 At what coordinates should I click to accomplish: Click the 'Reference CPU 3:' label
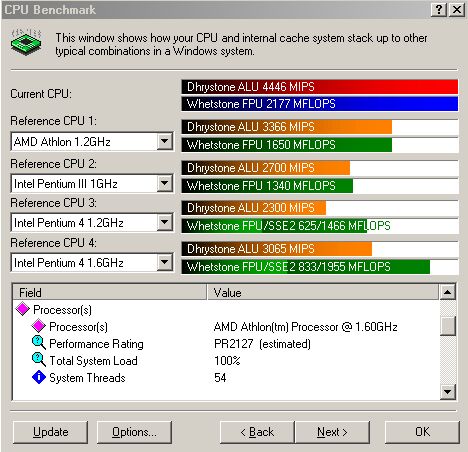coord(54,203)
